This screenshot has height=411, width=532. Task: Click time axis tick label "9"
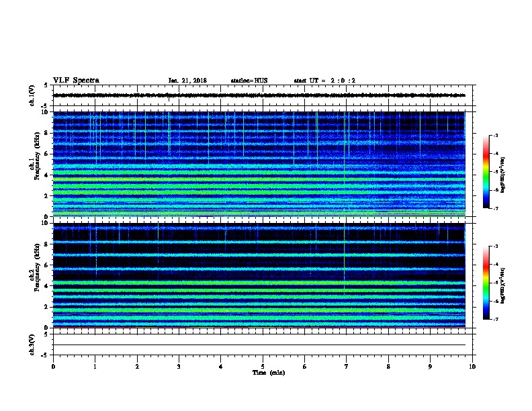pyautogui.click(x=430, y=366)
